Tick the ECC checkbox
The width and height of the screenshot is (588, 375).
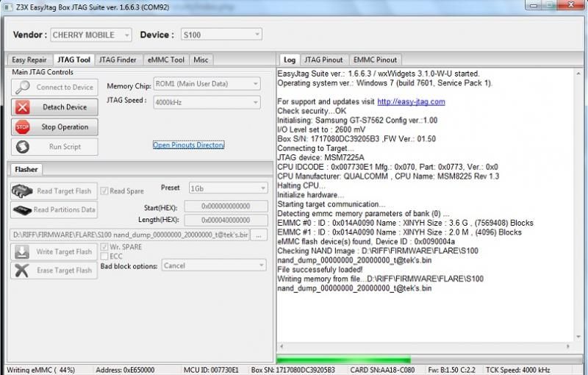(x=104, y=257)
